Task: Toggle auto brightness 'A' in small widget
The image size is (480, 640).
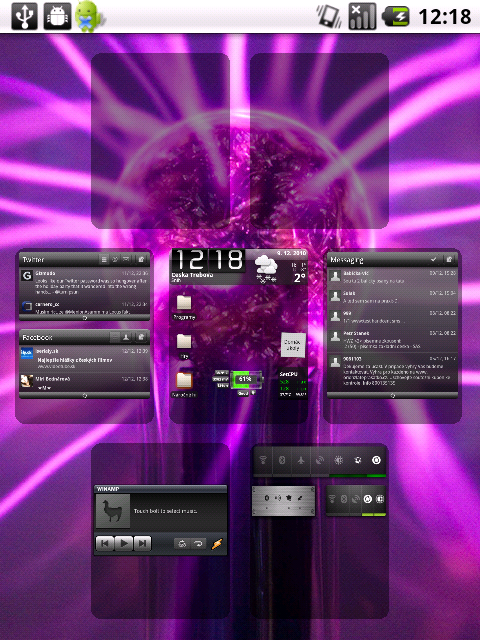Action: [x=367, y=499]
